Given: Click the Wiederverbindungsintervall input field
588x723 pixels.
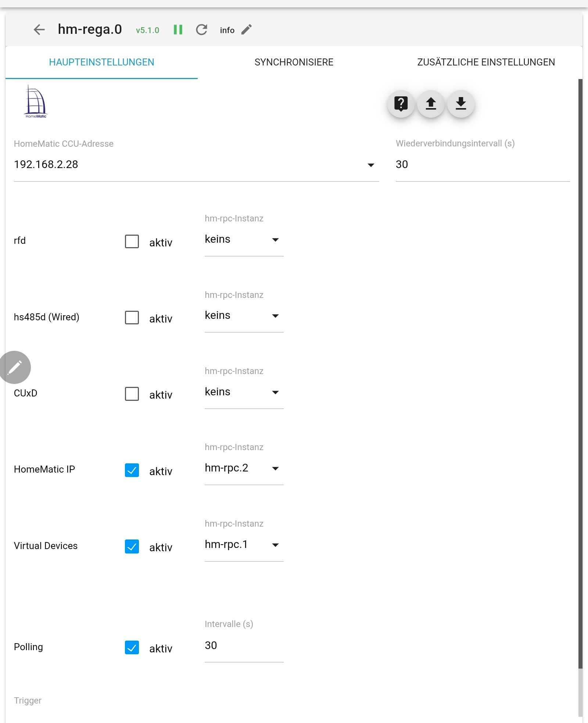Looking at the screenshot, I should (482, 165).
